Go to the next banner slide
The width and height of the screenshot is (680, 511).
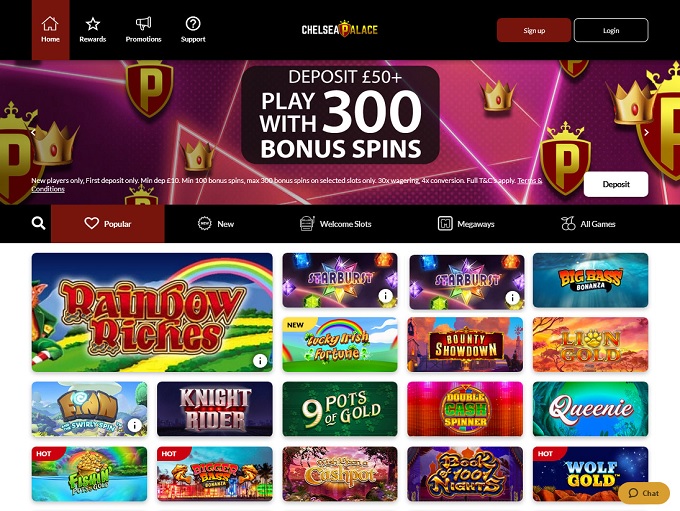[x=646, y=132]
